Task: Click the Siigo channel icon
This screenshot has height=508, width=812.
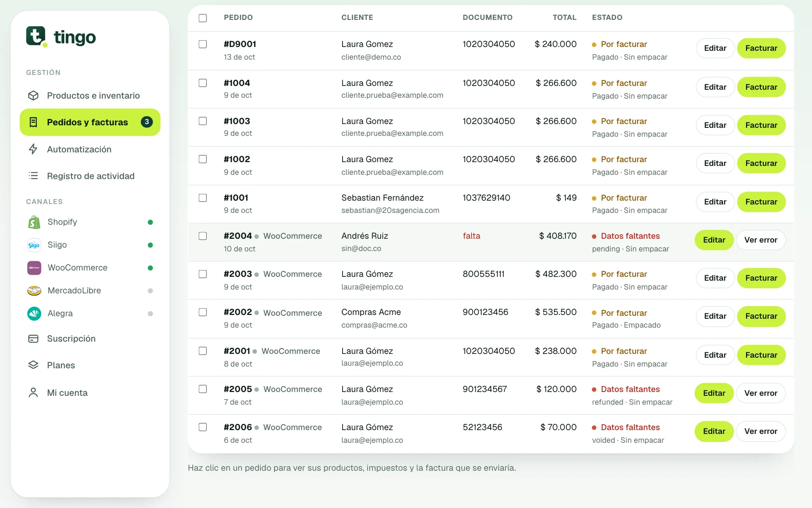Action: pos(34,245)
